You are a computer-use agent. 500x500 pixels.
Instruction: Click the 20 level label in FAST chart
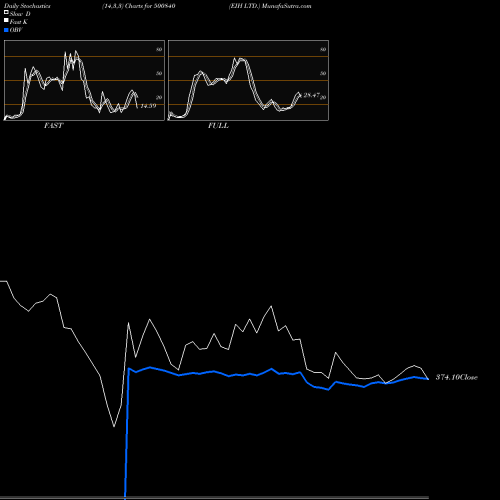tap(159, 97)
